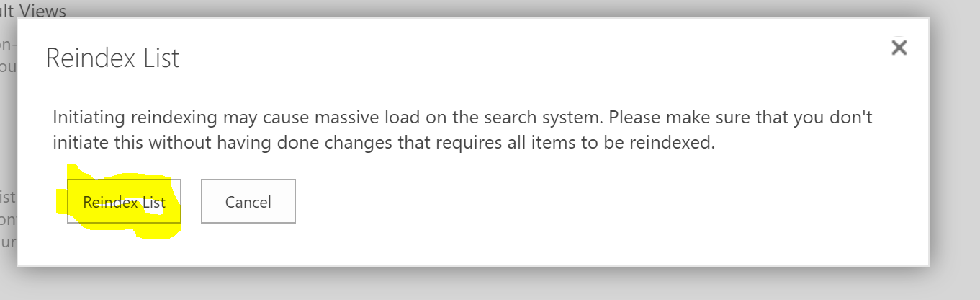Image resolution: width=980 pixels, height=300 pixels.
Task: Click the cut-off 'ist' text behind dialog edge
Action: [x=7, y=196]
